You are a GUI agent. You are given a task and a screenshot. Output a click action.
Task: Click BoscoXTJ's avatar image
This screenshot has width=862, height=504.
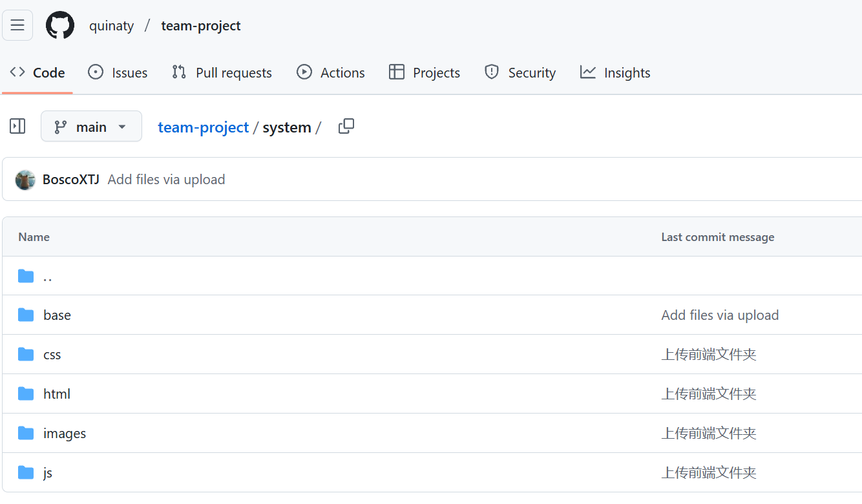pyautogui.click(x=25, y=180)
